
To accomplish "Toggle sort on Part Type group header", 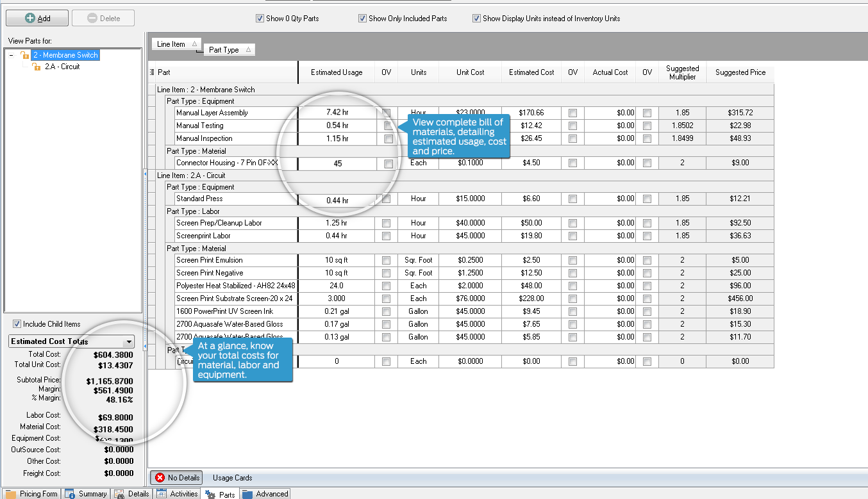I will click(x=229, y=50).
